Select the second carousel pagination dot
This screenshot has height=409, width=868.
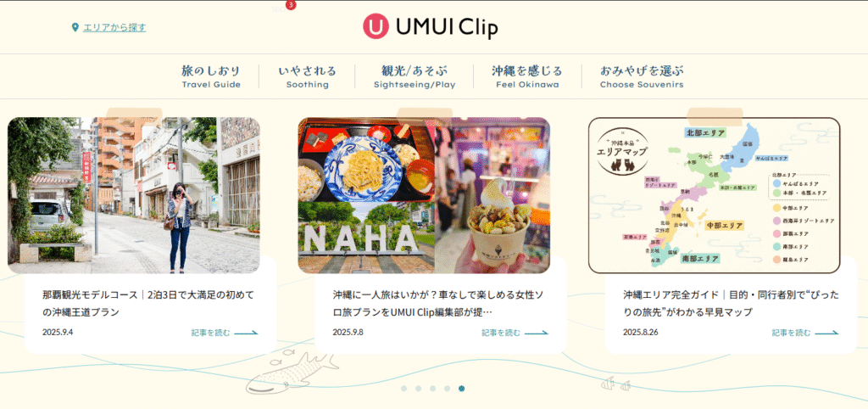click(x=419, y=389)
